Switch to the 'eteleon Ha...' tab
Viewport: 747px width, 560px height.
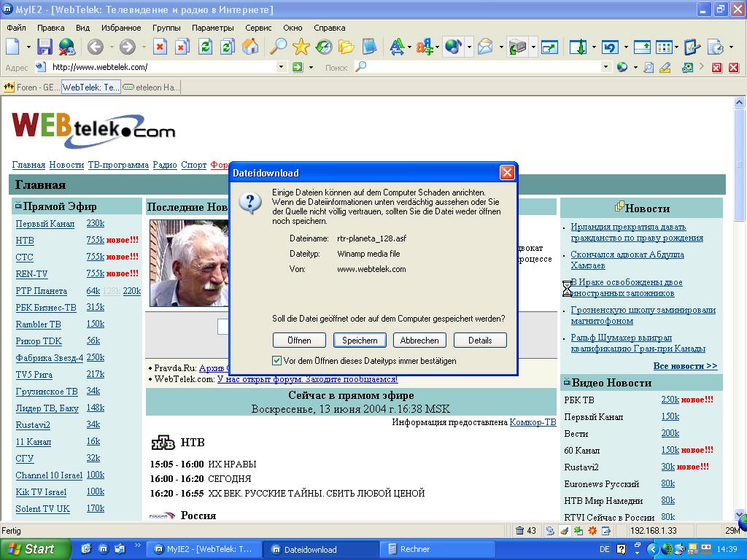point(151,87)
